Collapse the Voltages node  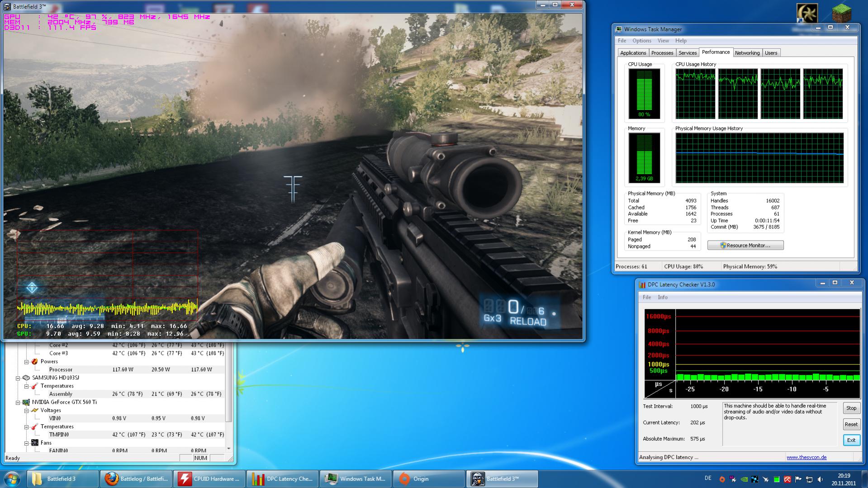tap(27, 411)
